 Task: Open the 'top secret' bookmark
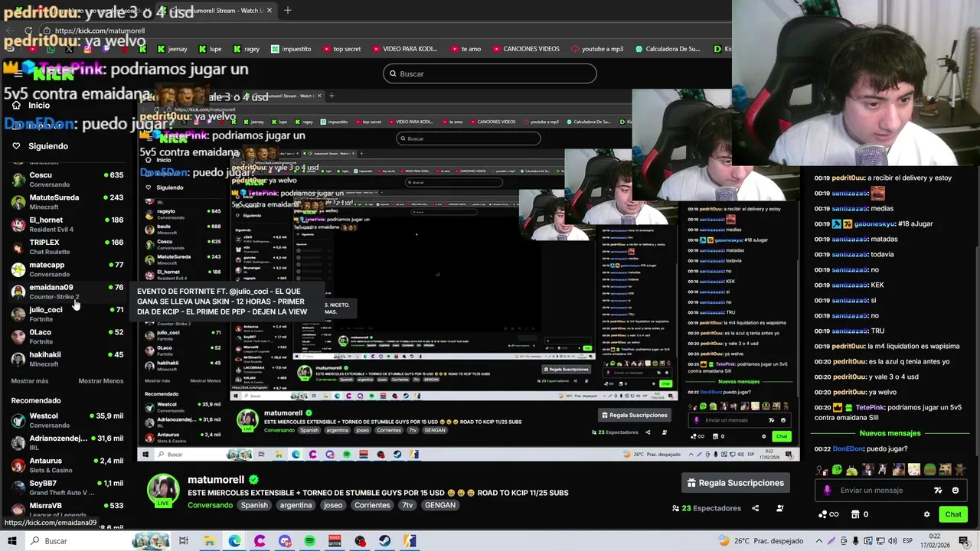340,49
